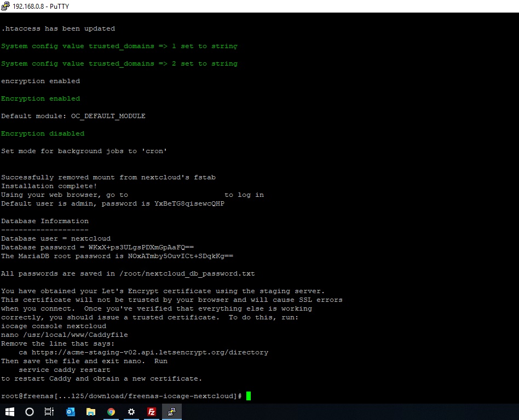Click 'trusted_domains => 1 set to string' line

(x=119, y=46)
